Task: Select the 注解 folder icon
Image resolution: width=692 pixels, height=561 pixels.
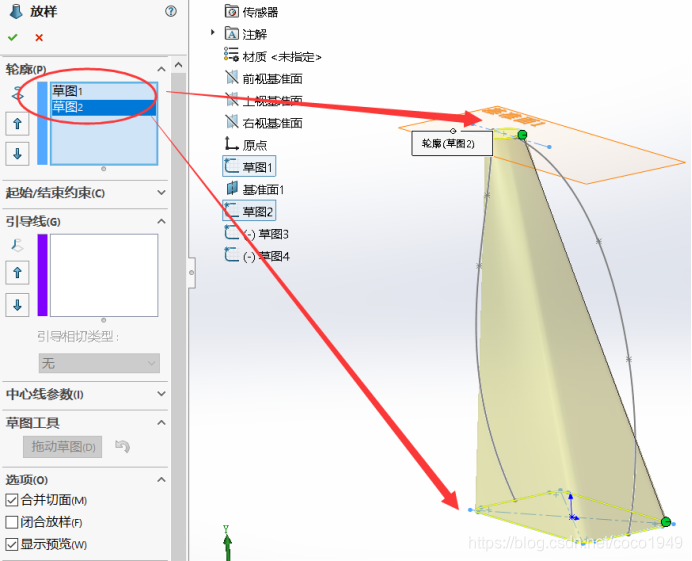Action: pos(232,34)
